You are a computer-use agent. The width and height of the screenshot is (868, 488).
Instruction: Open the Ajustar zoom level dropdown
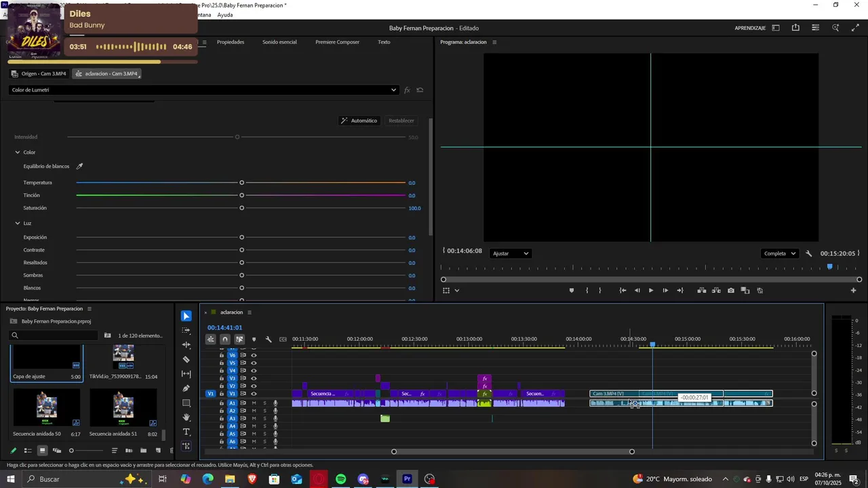click(x=511, y=253)
